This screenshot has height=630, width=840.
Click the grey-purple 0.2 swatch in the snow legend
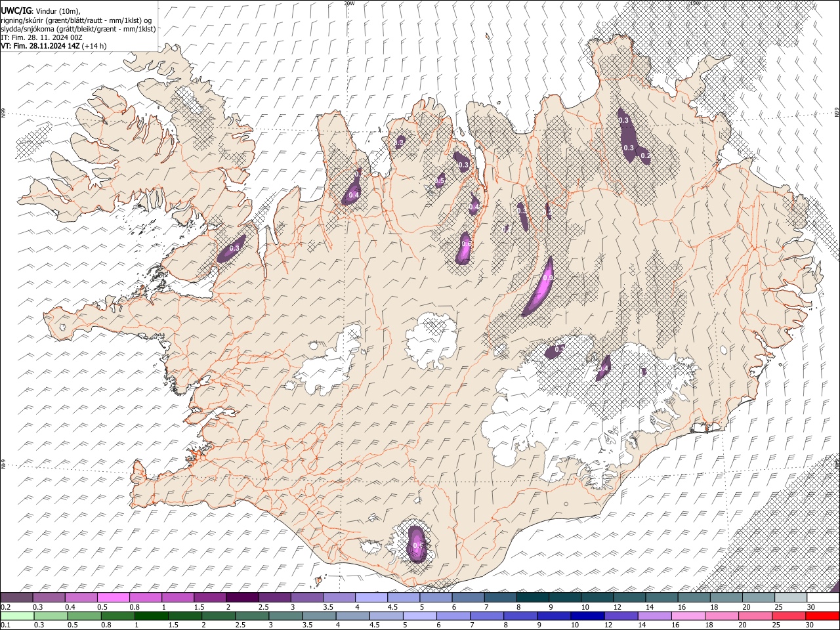click(x=17, y=598)
